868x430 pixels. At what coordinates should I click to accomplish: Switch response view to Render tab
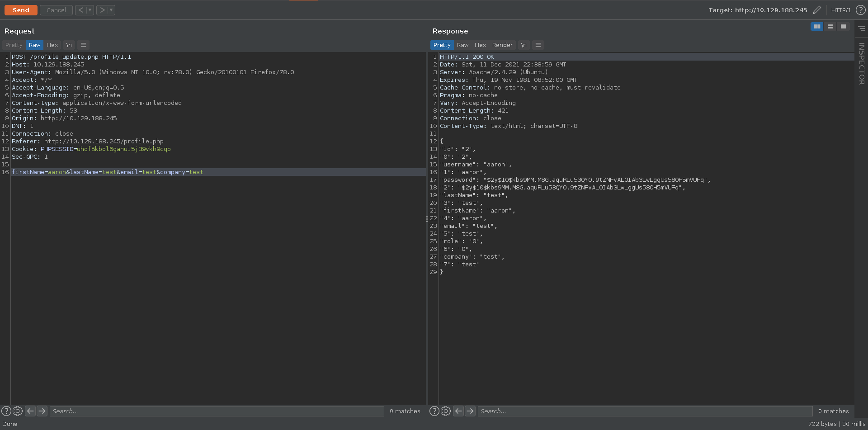click(x=502, y=45)
